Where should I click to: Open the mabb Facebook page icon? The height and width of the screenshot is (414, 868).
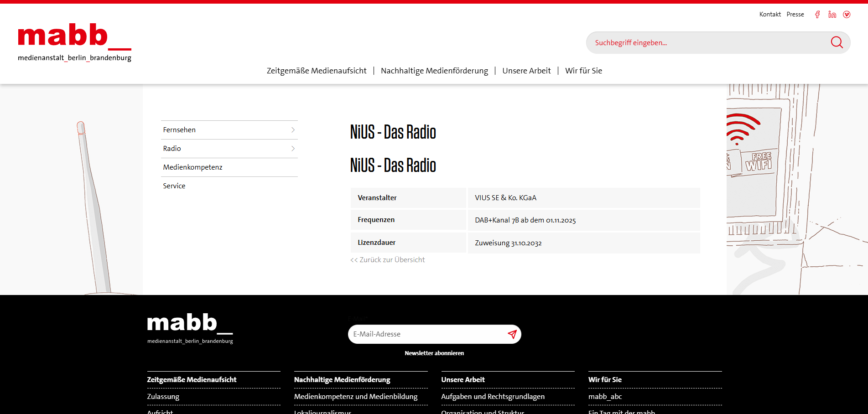817,15
